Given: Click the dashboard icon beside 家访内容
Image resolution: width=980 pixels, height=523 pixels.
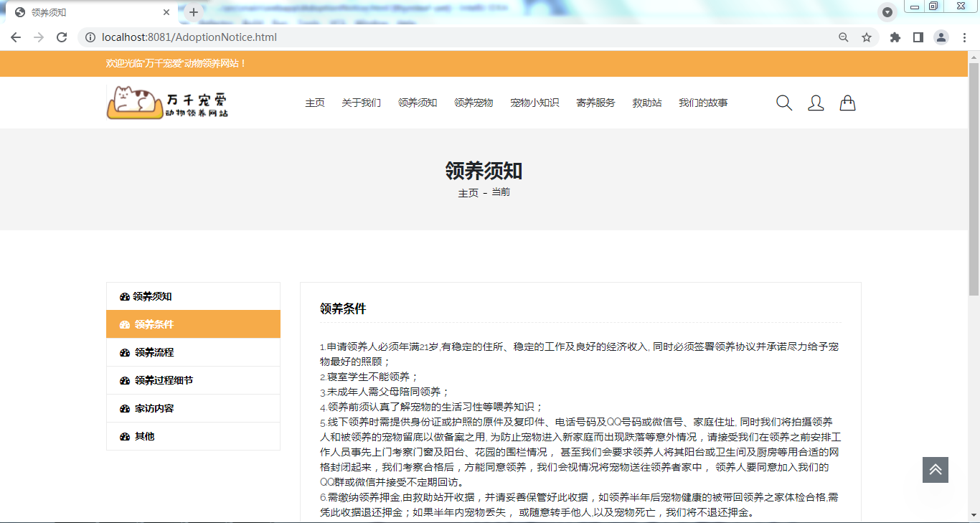Looking at the screenshot, I should click(x=125, y=408).
